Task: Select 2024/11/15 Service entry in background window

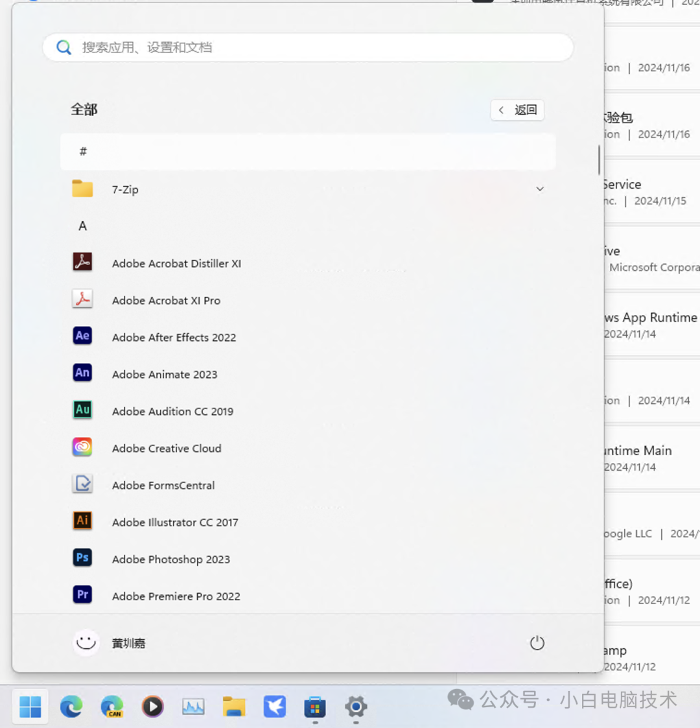Action: 652,193
